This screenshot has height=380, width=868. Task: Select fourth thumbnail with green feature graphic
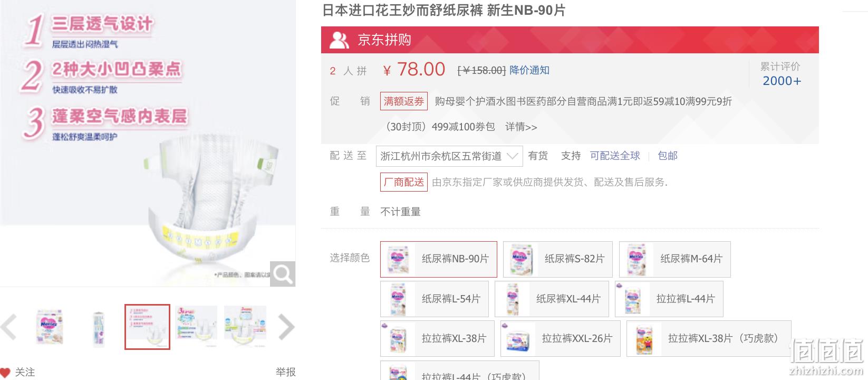point(196,327)
